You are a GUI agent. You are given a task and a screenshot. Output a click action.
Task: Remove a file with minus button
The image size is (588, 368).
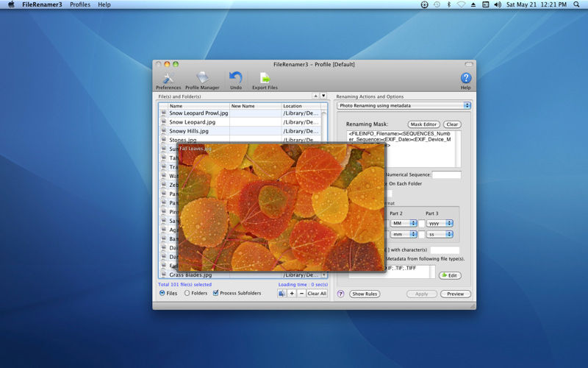tap(301, 293)
